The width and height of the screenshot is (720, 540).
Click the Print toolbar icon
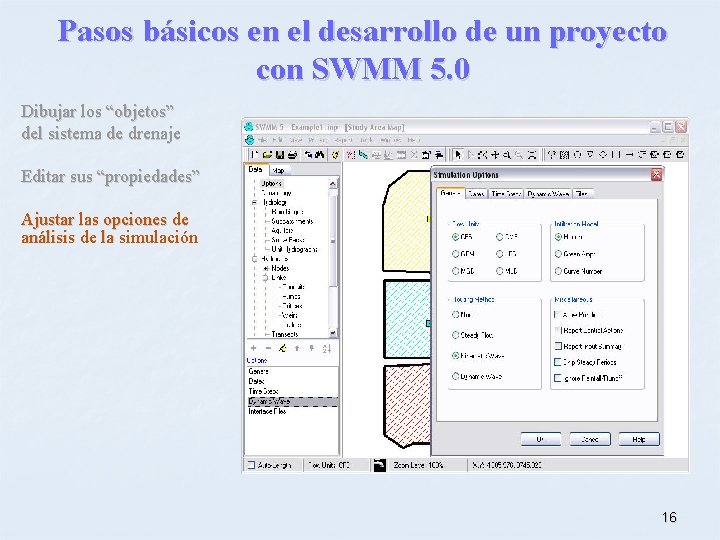292,155
